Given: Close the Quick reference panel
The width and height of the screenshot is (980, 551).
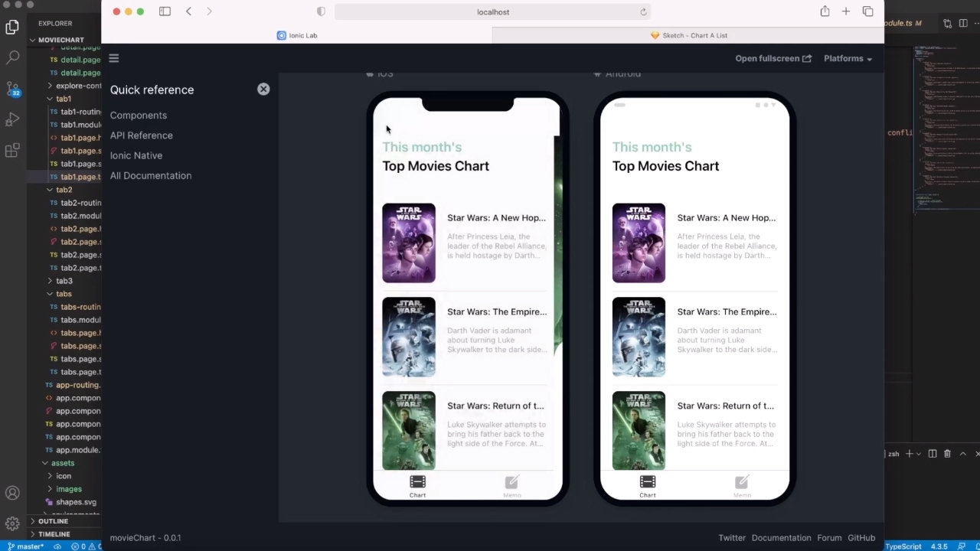Looking at the screenshot, I should [x=263, y=89].
